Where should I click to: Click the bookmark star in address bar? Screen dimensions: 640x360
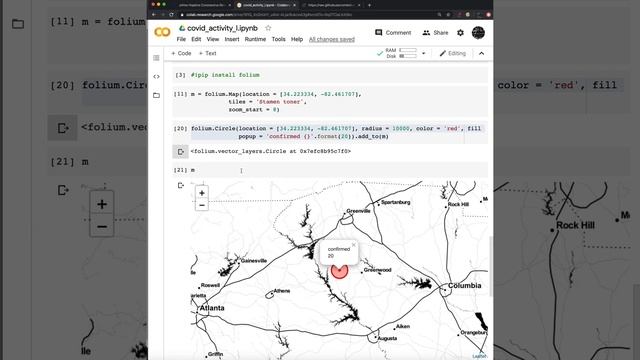tap(448, 15)
